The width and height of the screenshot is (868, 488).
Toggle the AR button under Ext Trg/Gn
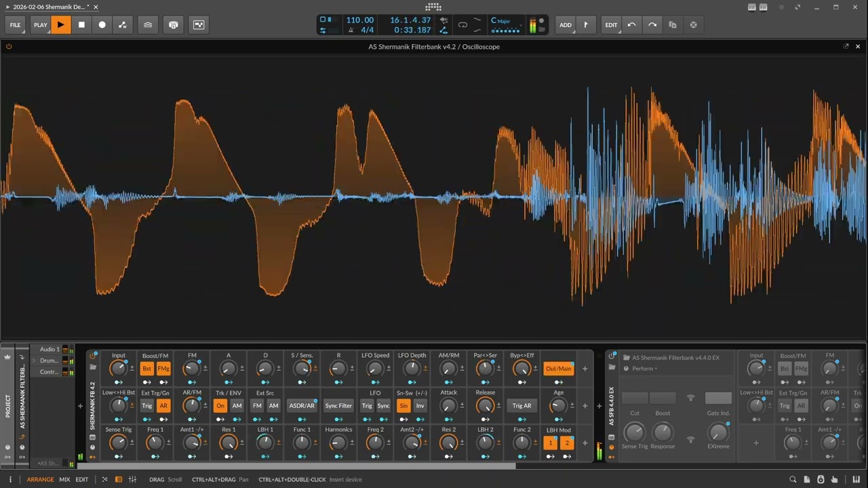(163, 406)
